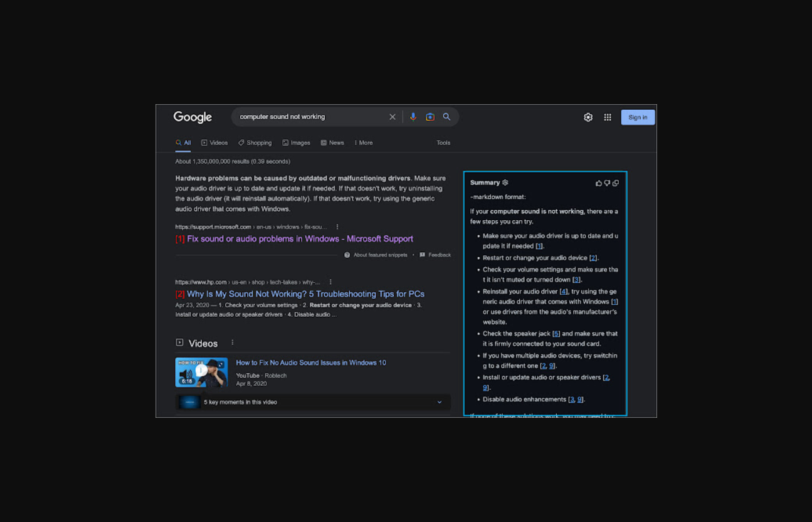
Task: Switch to the News tab
Action: point(332,143)
